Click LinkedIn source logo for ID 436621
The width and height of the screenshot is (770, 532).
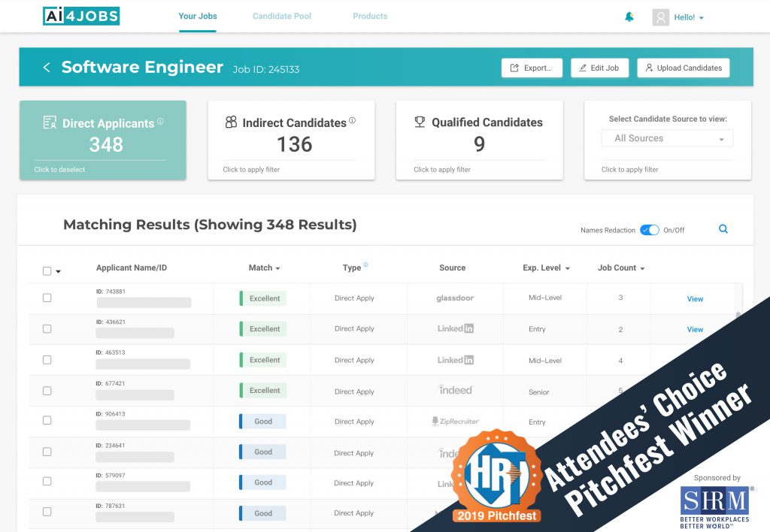click(455, 328)
